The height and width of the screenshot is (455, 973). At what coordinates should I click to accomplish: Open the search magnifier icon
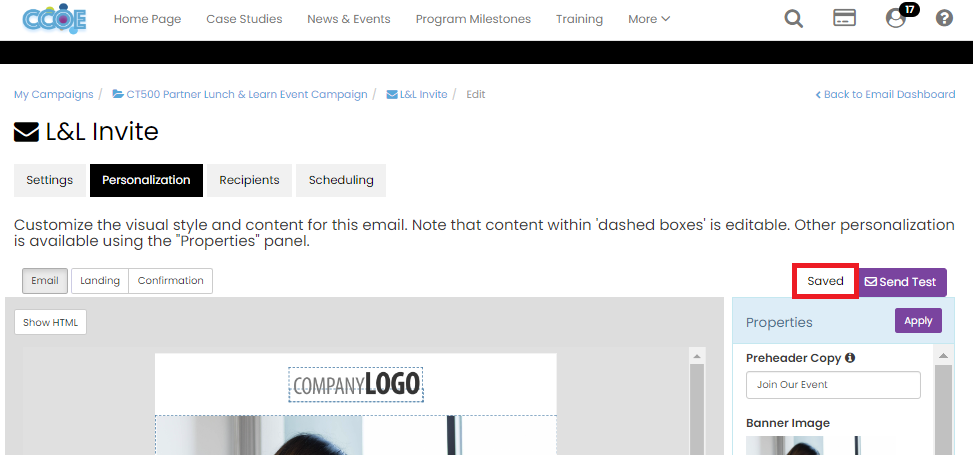pos(793,19)
